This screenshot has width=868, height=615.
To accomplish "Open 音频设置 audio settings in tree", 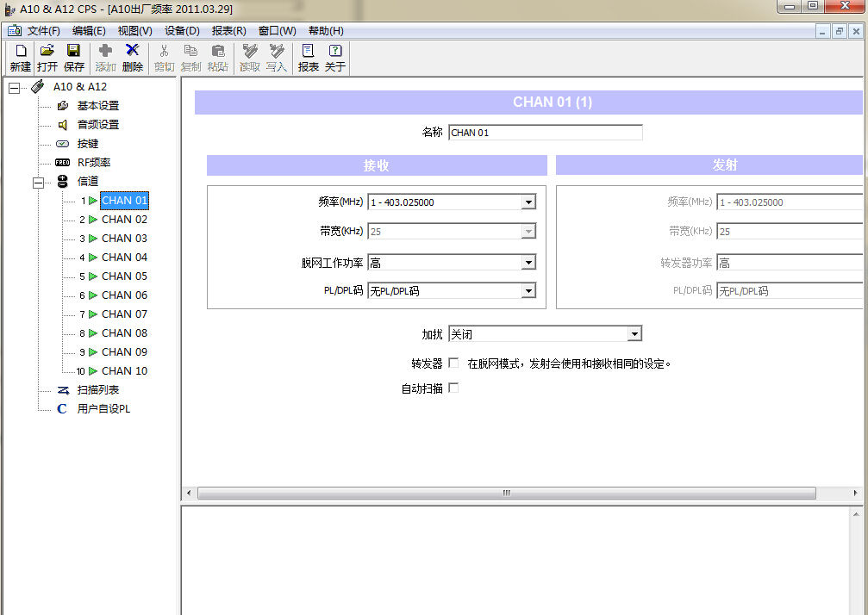I will 97,125.
